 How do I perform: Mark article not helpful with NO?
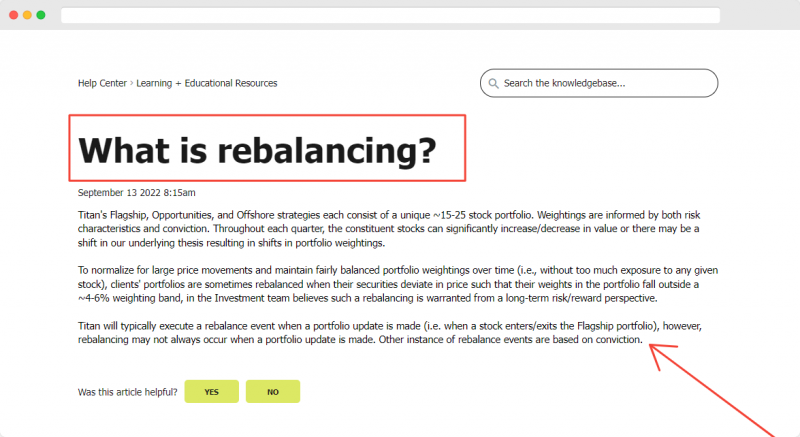pos(273,392)
